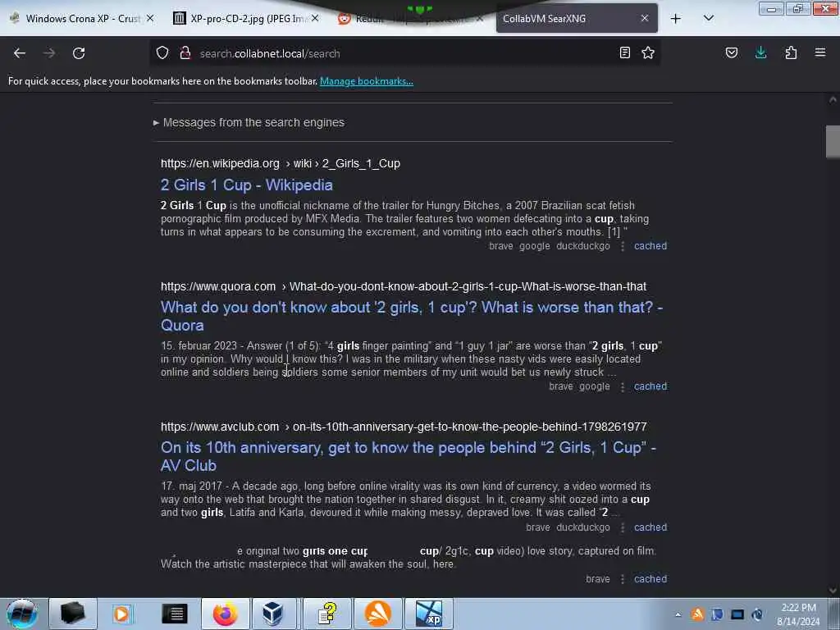840x630 pixels.
Task: Open the downloads arrow icon
Action: click(x=760, y=52)
